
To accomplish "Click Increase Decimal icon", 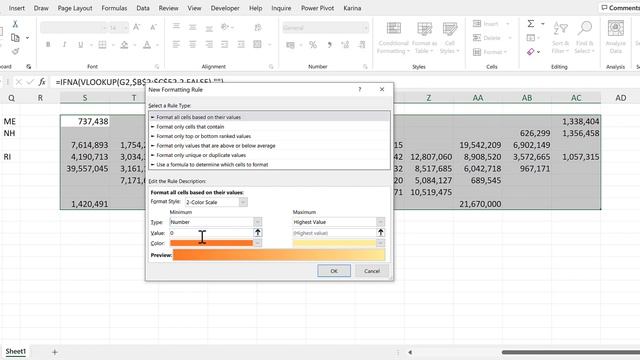I will coord(345,44).
